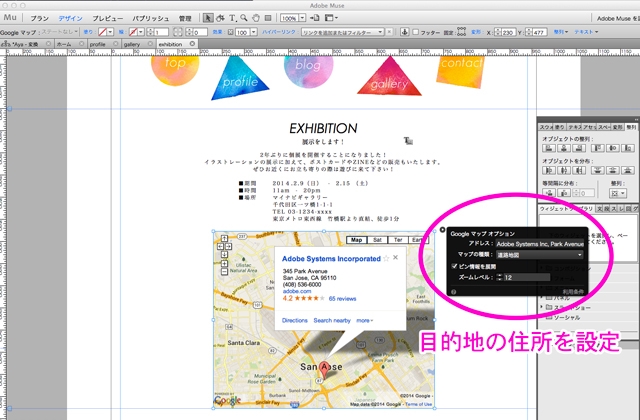This screenshot has height=420, width=640.
Task: Click the map zoom-out minus button
Action: tap(224, 271)
